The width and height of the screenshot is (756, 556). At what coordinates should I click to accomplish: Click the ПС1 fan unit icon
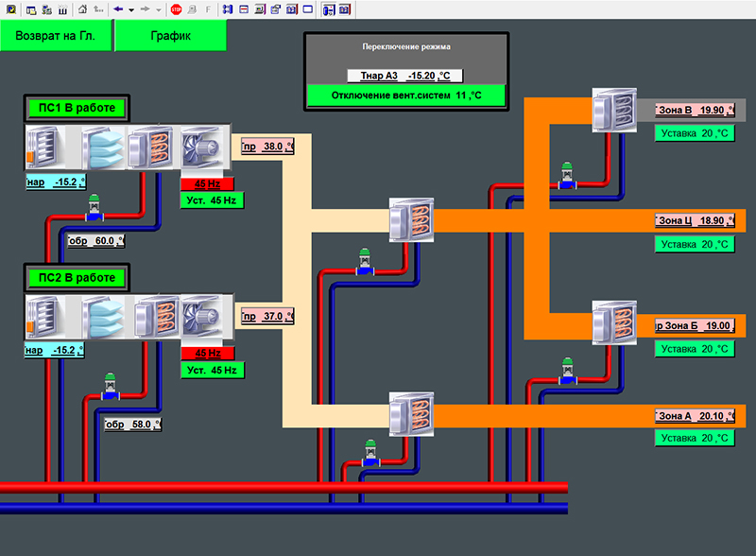[x=199, y=147]
